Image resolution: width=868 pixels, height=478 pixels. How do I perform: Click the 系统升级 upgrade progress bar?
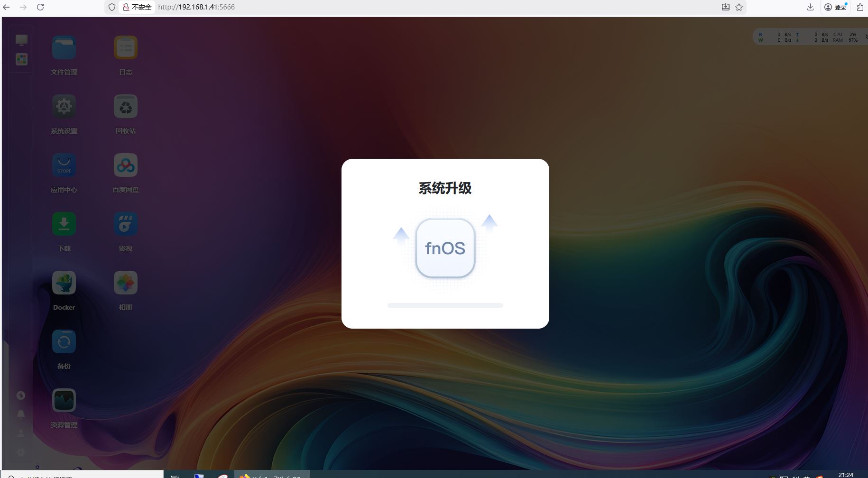pos(445,305)
